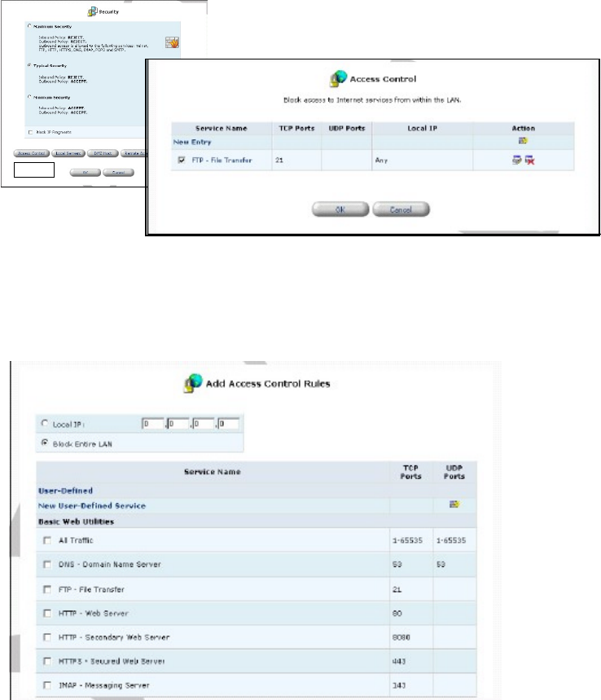Click third octet of Local IP field
Viewport: 601px width, 700px height.
[203, 424]
